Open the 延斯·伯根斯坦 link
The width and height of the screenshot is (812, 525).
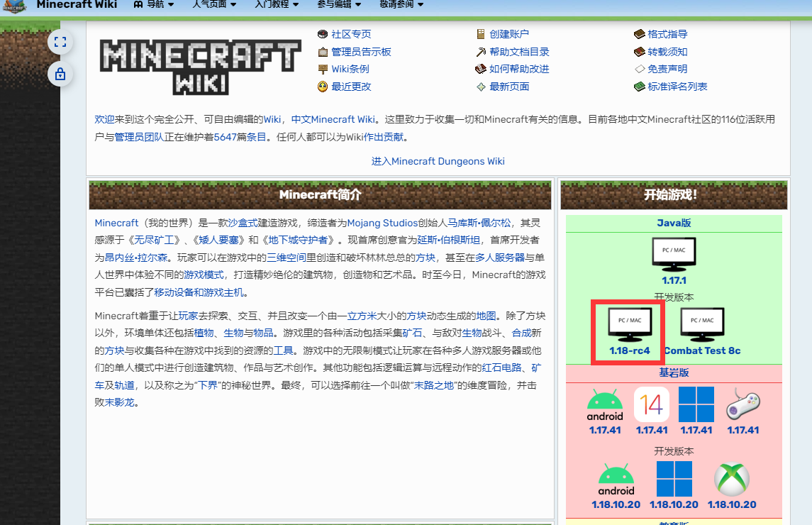448,240
